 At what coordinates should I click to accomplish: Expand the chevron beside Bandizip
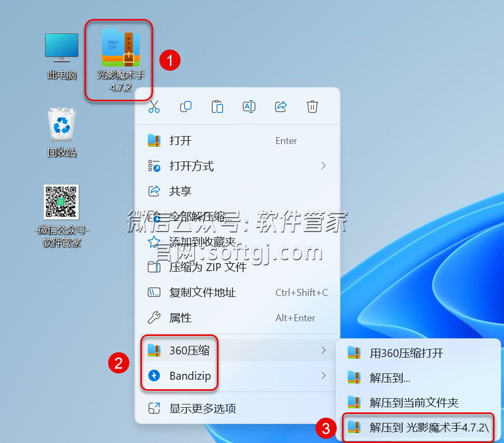click(x=324, y=375)
